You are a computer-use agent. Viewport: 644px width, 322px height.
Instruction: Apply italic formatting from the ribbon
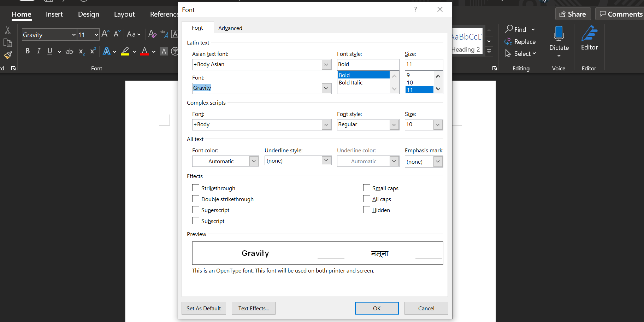(39, 51)
